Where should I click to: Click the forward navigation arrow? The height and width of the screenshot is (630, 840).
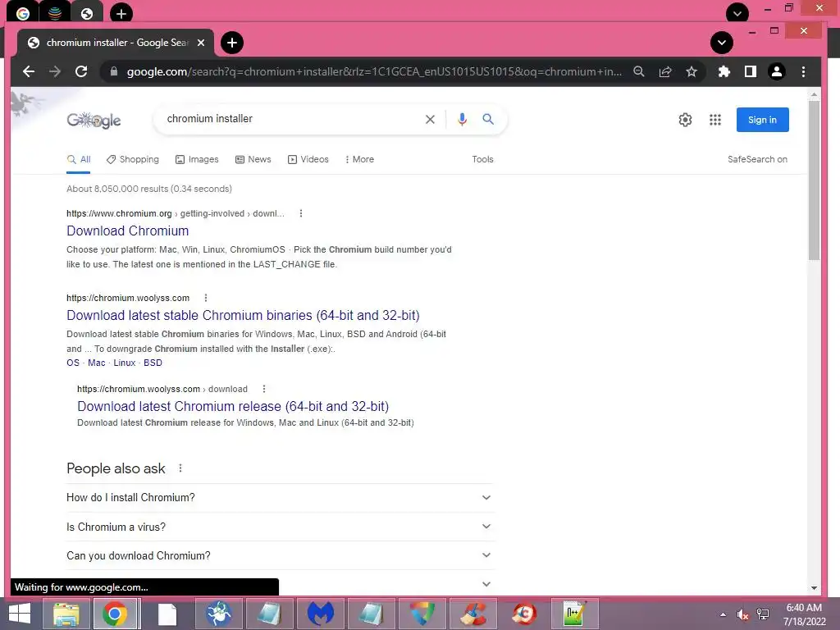(x=55, y=71)
